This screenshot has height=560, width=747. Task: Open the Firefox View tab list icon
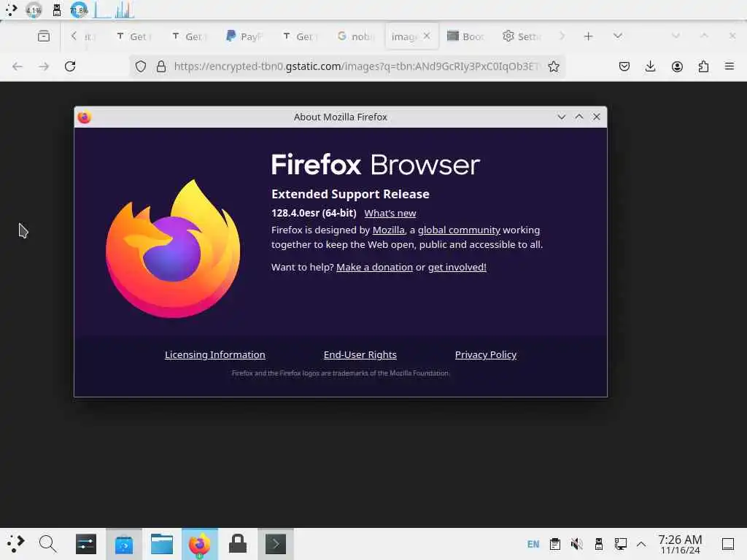pyautogui.click(x=43, y=36)
